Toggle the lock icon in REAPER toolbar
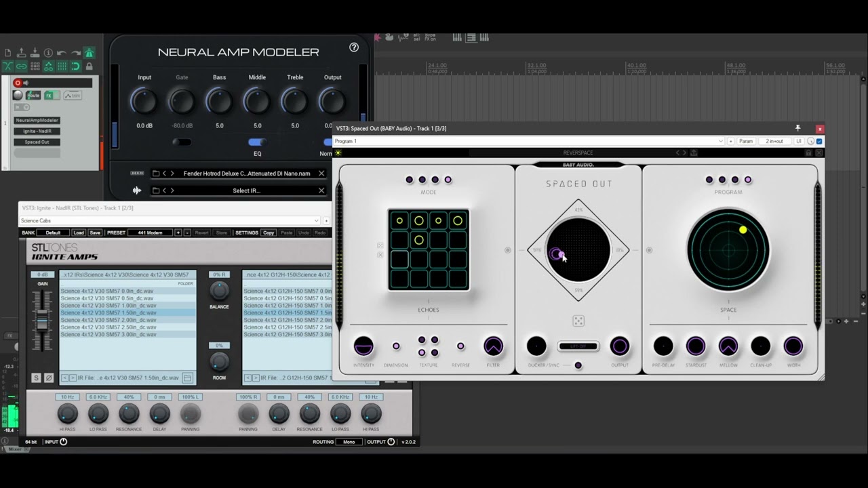868x488 pixels. 89,66
